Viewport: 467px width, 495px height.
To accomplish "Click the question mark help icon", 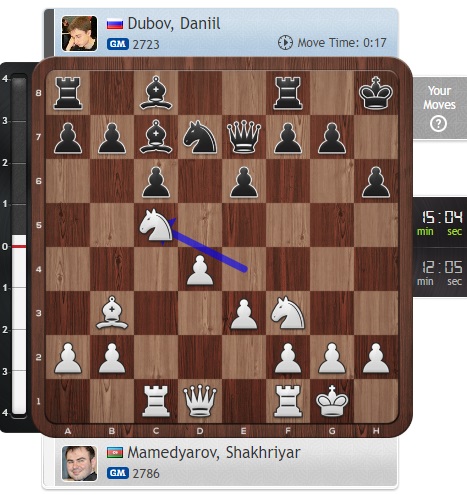I will click(438, 124).
